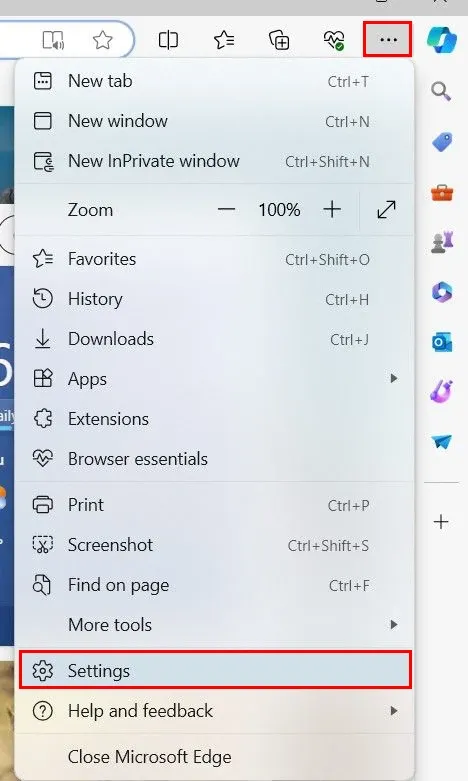Expand Help and feedback submenu
The image size is (468, 781).
coord(215,711)
